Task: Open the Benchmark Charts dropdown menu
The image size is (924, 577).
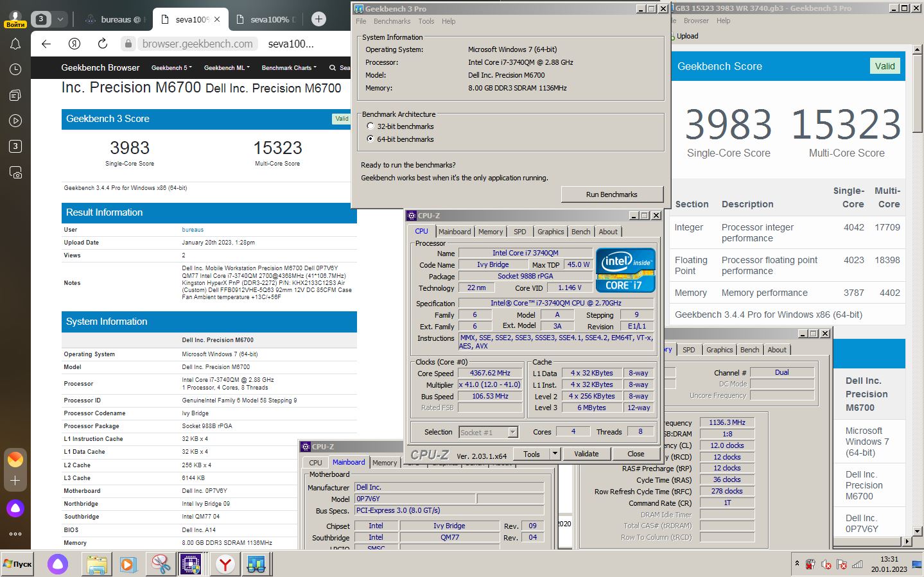Action: (x=289, y=67)
